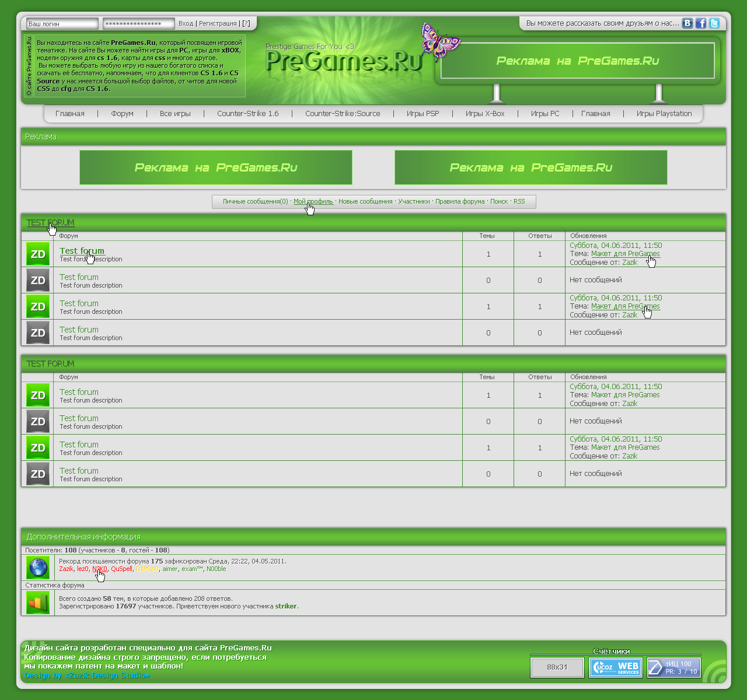Select 'Игры PC' in the navigation
The height and width of the screenshot is (700, 747).
545,114
